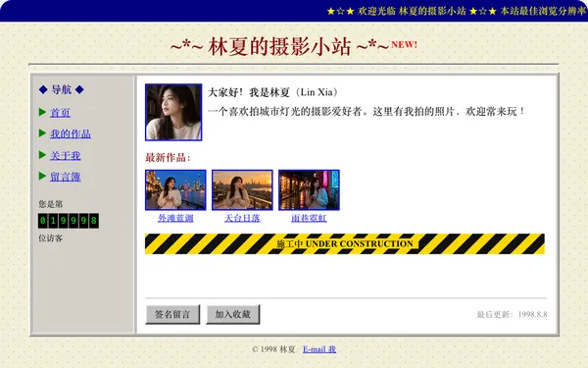Click the green arrow beside 留言簿

pos(42,176)
